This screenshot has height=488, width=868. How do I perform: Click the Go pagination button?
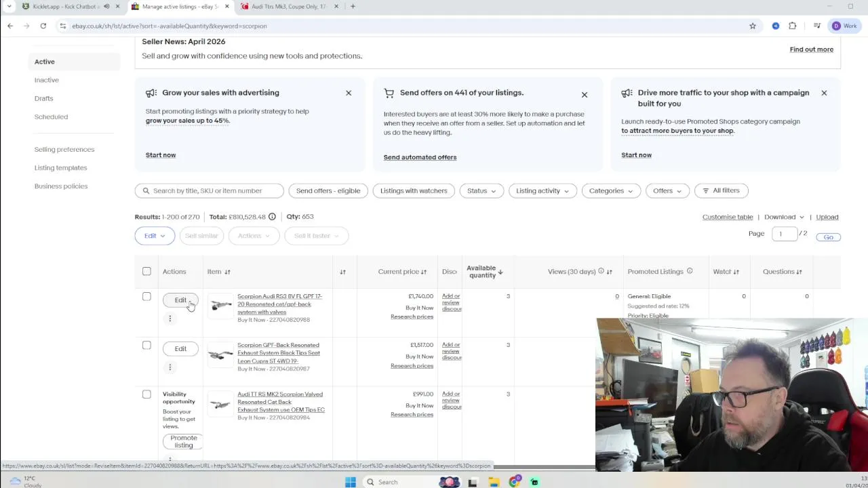click(828, 237)
